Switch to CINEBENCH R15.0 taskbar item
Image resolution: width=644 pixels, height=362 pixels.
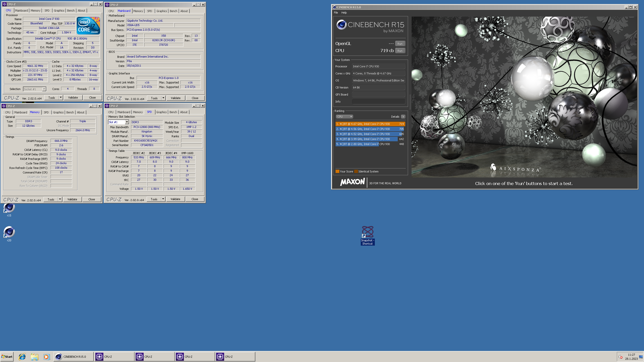point(73,356)
